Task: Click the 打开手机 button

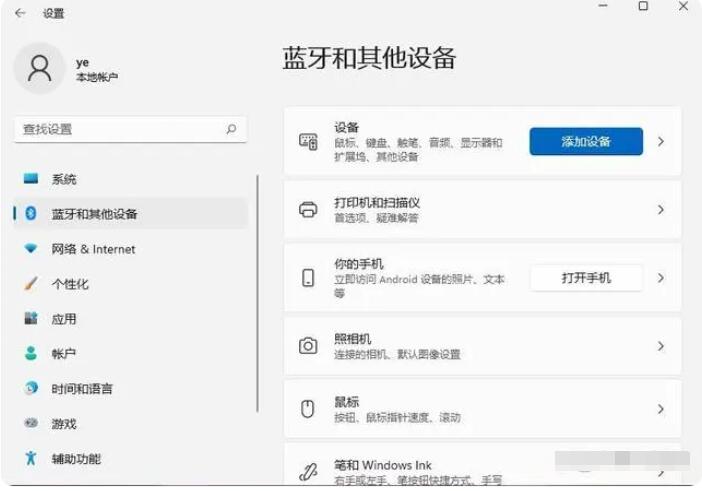Action: 585,278
